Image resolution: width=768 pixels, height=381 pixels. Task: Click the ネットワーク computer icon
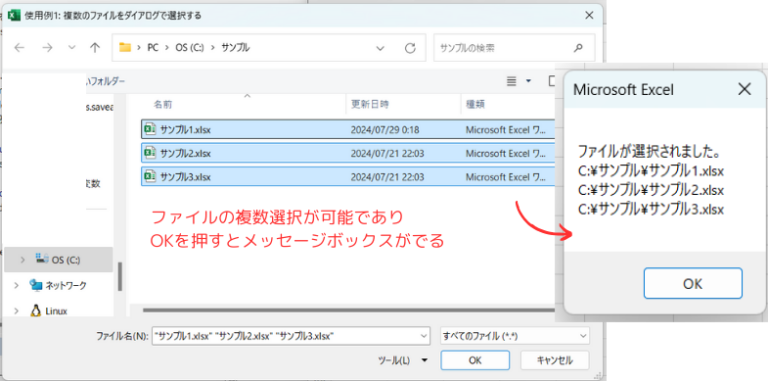36,285
